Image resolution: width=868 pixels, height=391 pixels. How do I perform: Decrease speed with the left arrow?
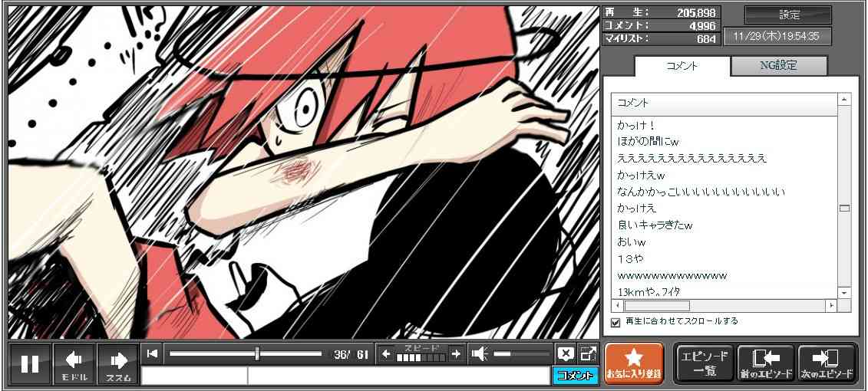pos(386,353)
